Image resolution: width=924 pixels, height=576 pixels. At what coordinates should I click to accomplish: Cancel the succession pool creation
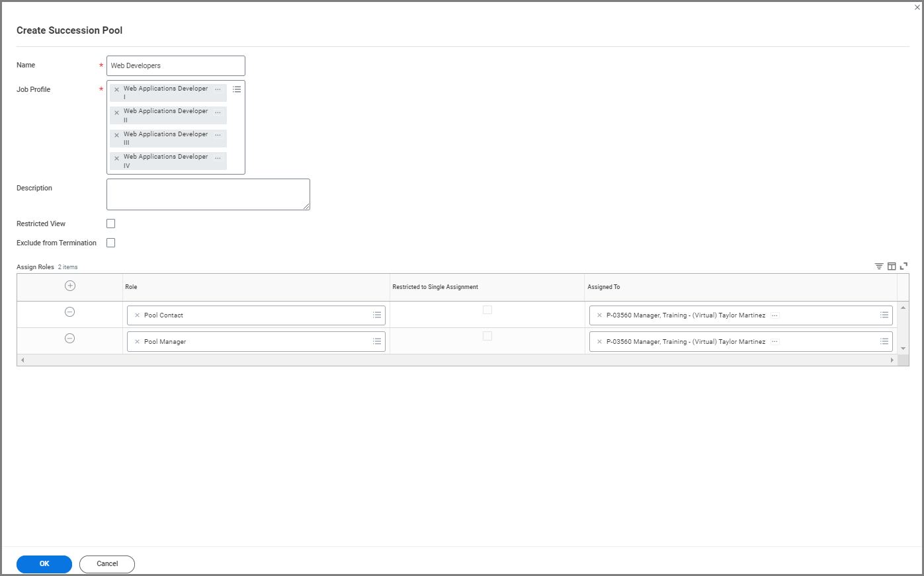[107, 564]
